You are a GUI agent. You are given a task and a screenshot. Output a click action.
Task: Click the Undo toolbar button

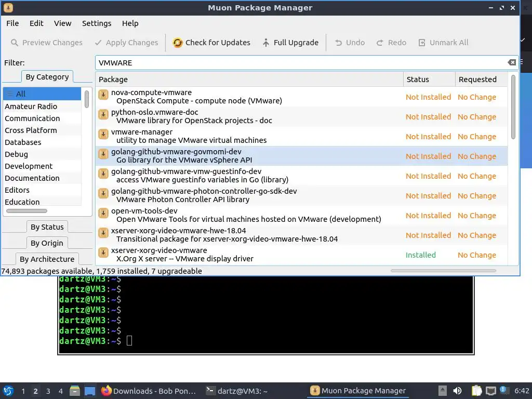click(x=350, y=43)
